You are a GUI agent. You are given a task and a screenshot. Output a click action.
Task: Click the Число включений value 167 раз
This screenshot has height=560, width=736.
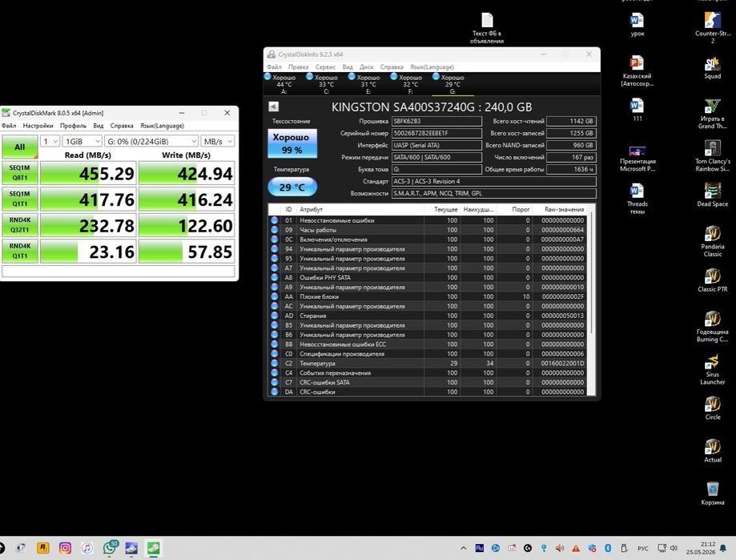(571, 157)
